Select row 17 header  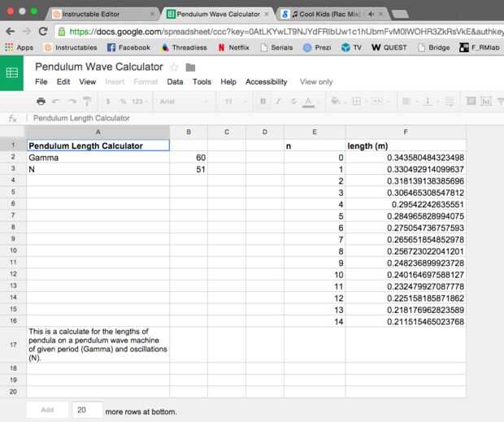coord(13,345)
